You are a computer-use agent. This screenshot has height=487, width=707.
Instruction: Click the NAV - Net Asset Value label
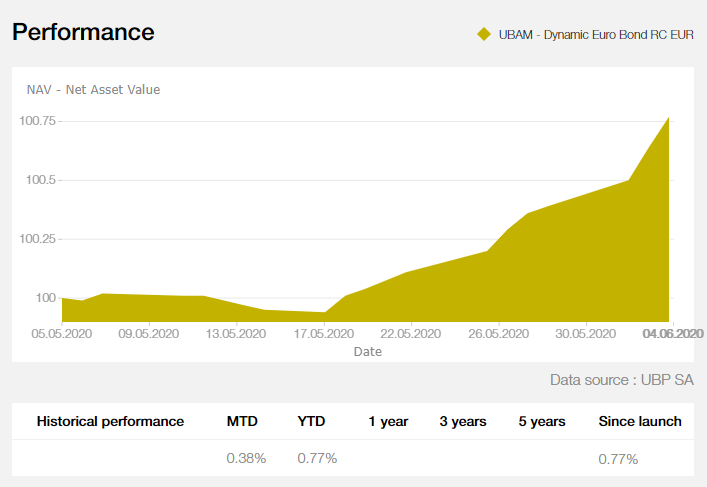(93, 89)
